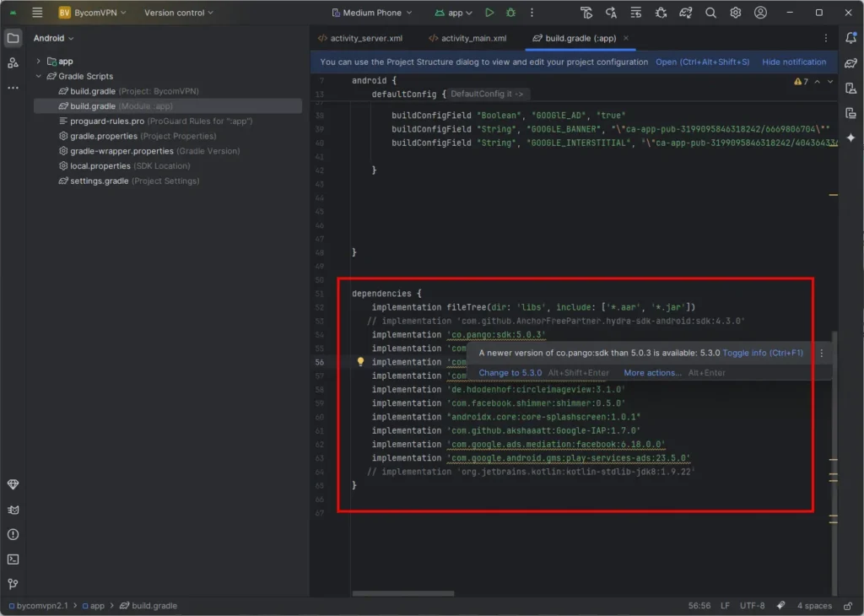Go to next highlighted warning arrow
Image resolution: width=864 pixels, height=616 pixels.
830,82
